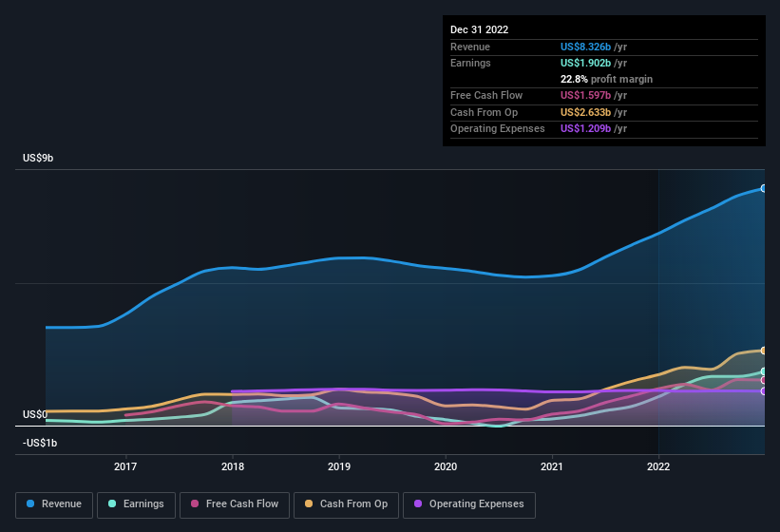The width and height of the screenshot is (780, 532).
Task: Click the Operating Expenses endpoint marker
Action: 764,391
